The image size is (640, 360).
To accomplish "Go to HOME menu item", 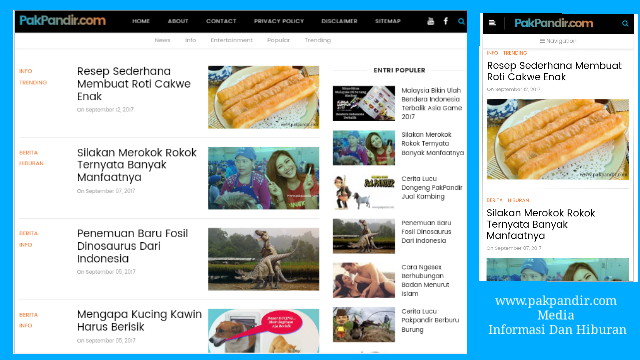I will (x=141, y=21).
